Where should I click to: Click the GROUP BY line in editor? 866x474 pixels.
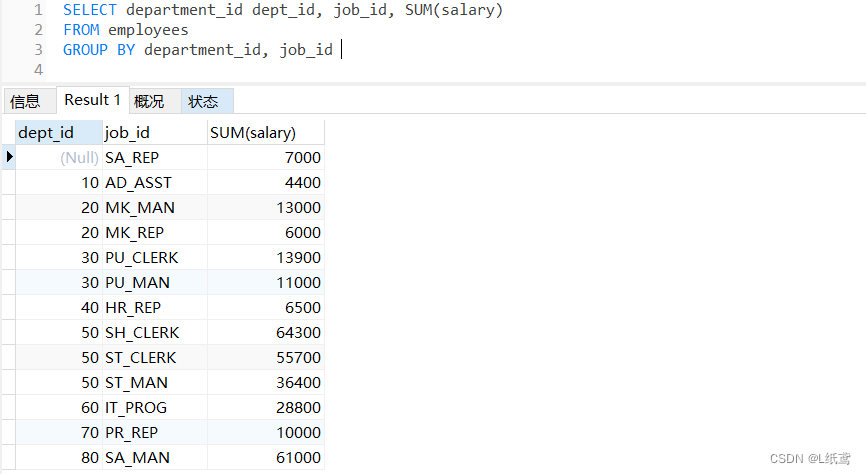tap(198, 50)
